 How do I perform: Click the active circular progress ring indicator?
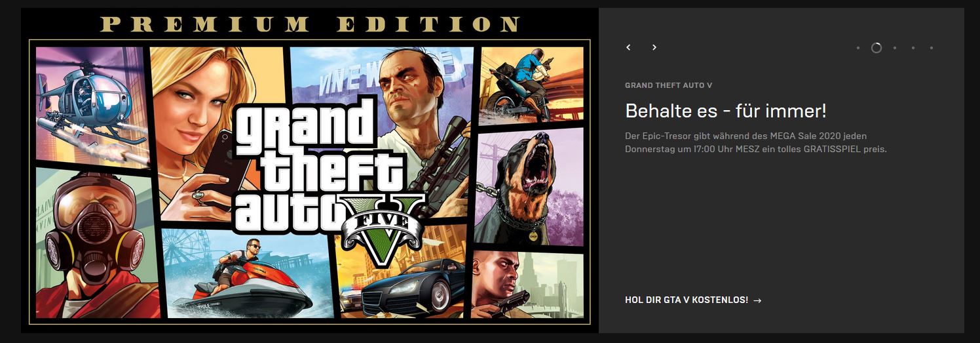pyautogui.click(x=876, y=48)
